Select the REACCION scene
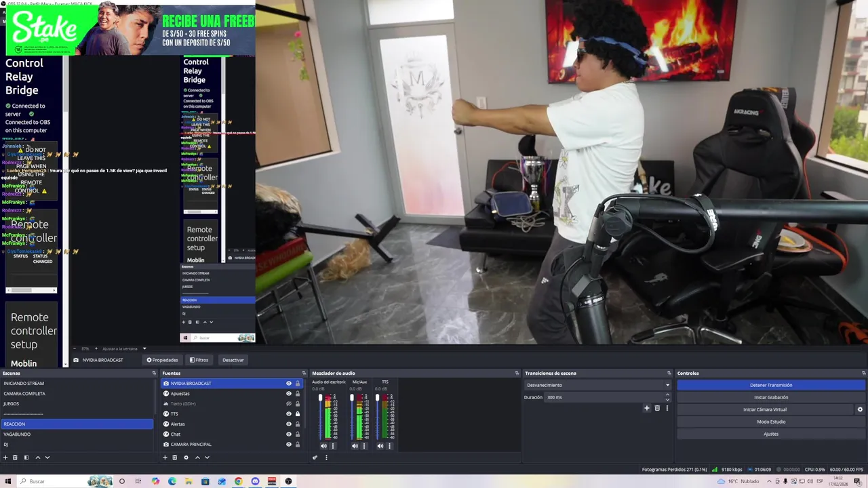The width and height of the screenshot is (868, 488). click(77, 424)
